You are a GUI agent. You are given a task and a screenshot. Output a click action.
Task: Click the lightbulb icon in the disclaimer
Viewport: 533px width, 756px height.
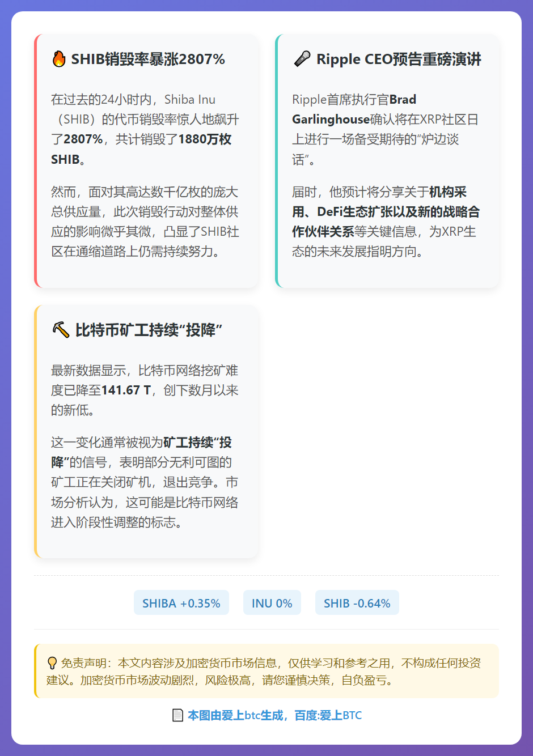52,662
